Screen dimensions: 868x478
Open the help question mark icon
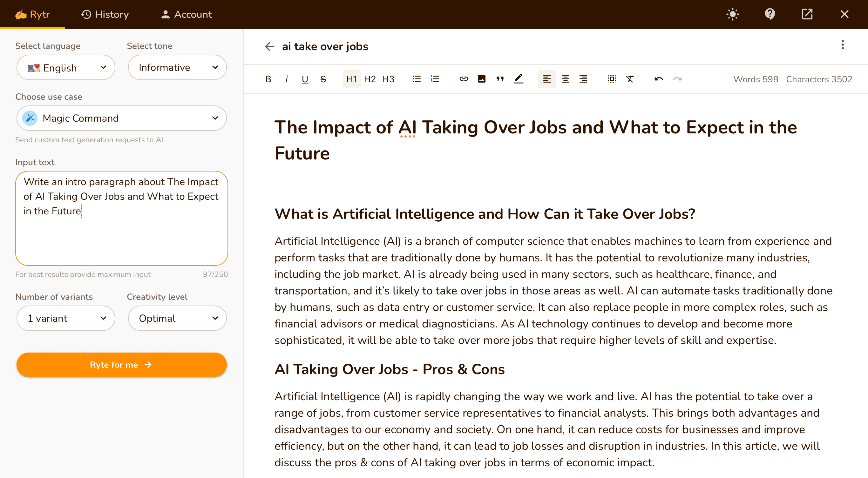pyautogui.click(x=770, y=14)
